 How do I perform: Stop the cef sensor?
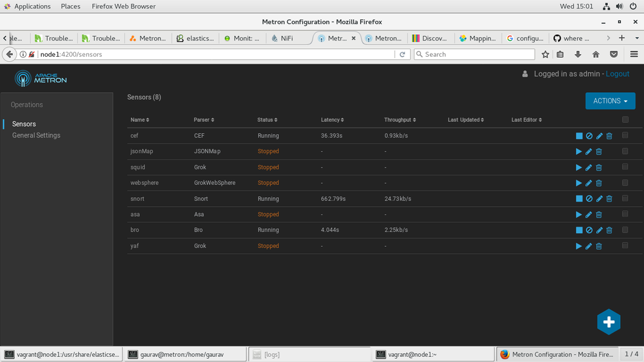[x=579, y=136]
